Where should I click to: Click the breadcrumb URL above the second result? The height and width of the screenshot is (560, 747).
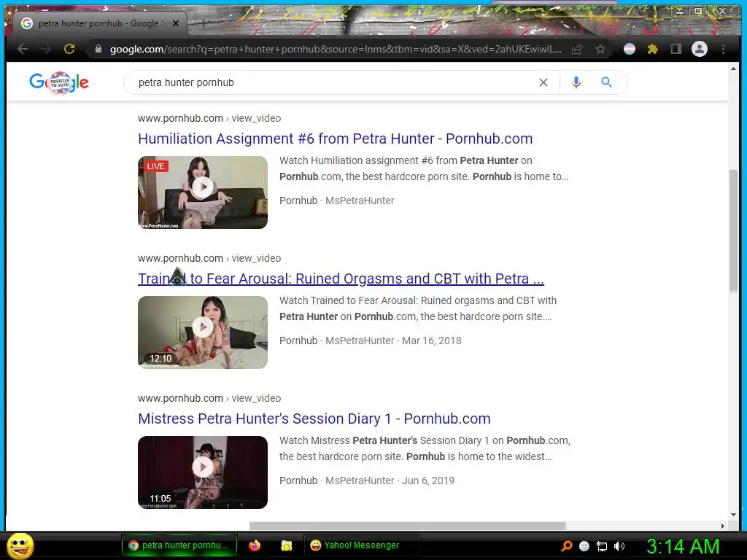coord(209,258)
